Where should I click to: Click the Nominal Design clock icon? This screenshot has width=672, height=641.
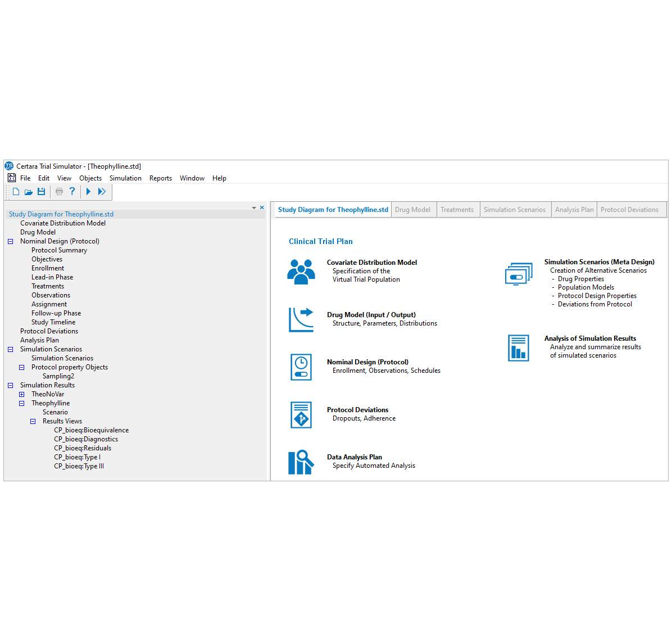pyautogui.click(x=301, y=367)
